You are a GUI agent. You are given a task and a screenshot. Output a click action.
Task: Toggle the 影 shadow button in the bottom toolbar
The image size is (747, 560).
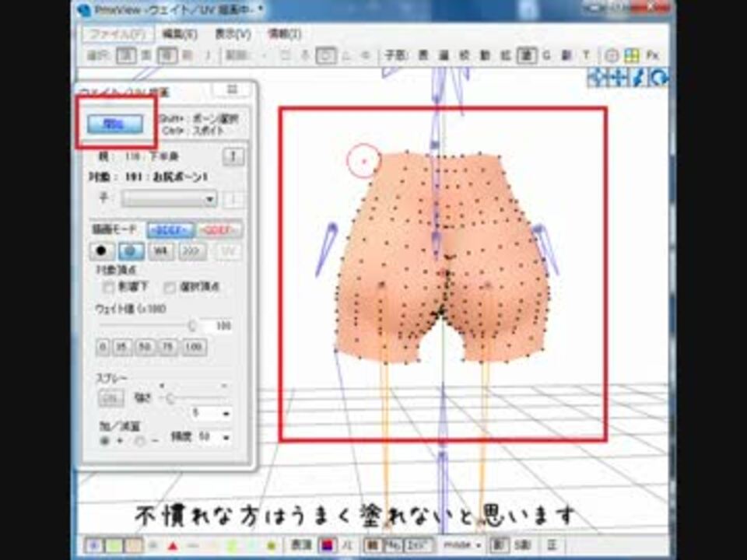(x=498, y=544)
